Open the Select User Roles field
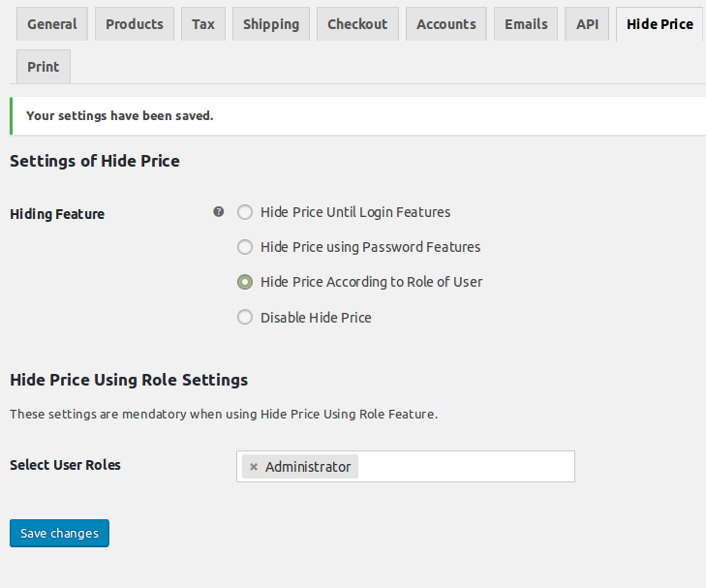 tap(465, 467)
